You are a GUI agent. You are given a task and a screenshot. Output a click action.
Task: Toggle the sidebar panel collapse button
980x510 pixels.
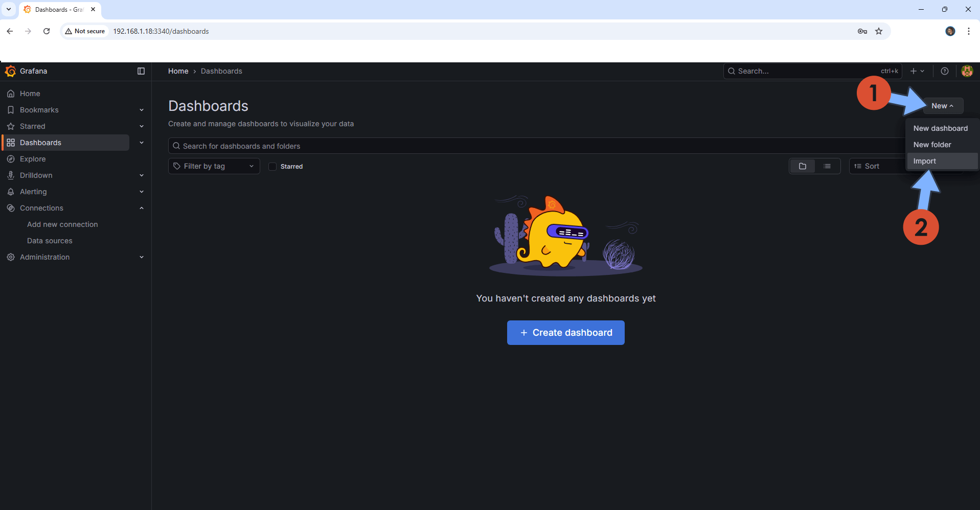pyautogui.click(x=141, y=71)
